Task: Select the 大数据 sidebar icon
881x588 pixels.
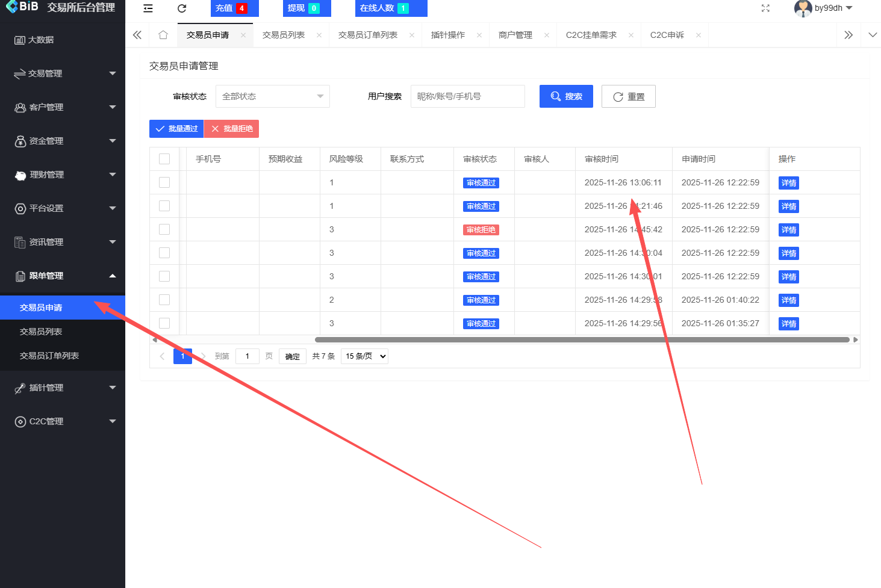Action: [20, 39]
